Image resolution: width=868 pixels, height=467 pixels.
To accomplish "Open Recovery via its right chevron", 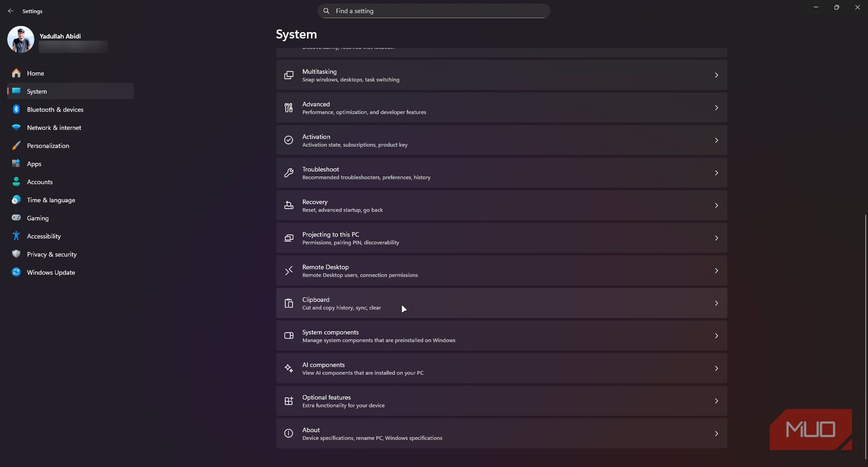I will [717, 205].
